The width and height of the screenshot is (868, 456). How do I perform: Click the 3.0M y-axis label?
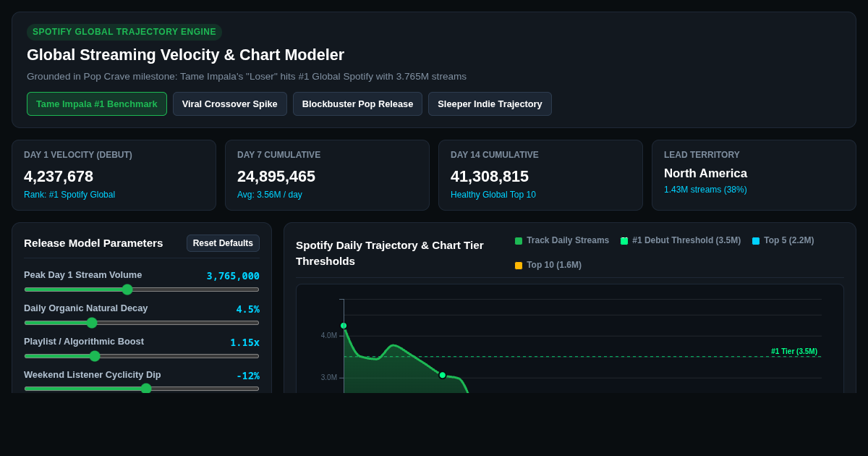click(329, 378)
